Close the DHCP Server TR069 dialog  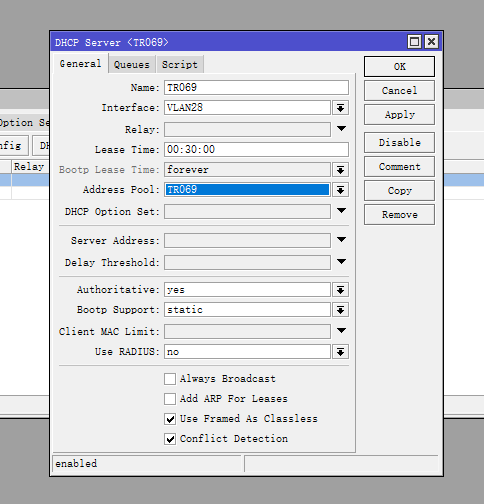[431, 42]
